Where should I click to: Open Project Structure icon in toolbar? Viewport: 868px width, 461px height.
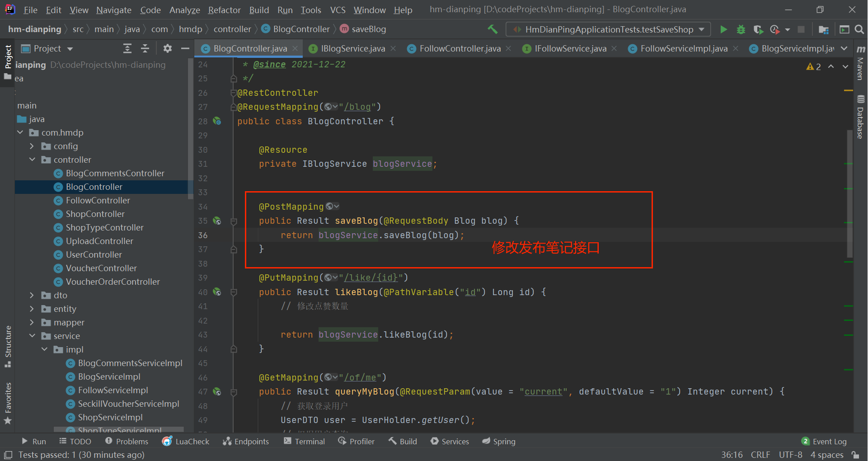click(x=824, y=29)
